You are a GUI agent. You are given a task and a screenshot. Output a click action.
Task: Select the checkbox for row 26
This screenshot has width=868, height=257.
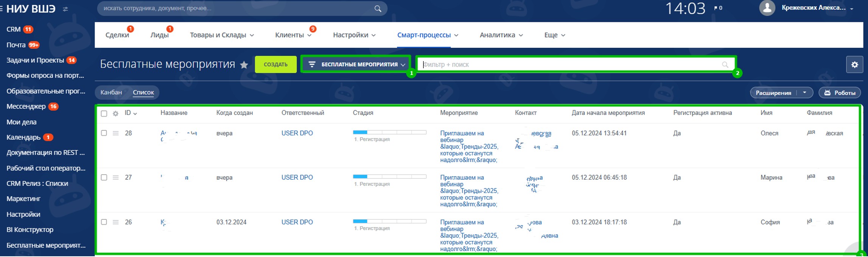tap(104, 222)
